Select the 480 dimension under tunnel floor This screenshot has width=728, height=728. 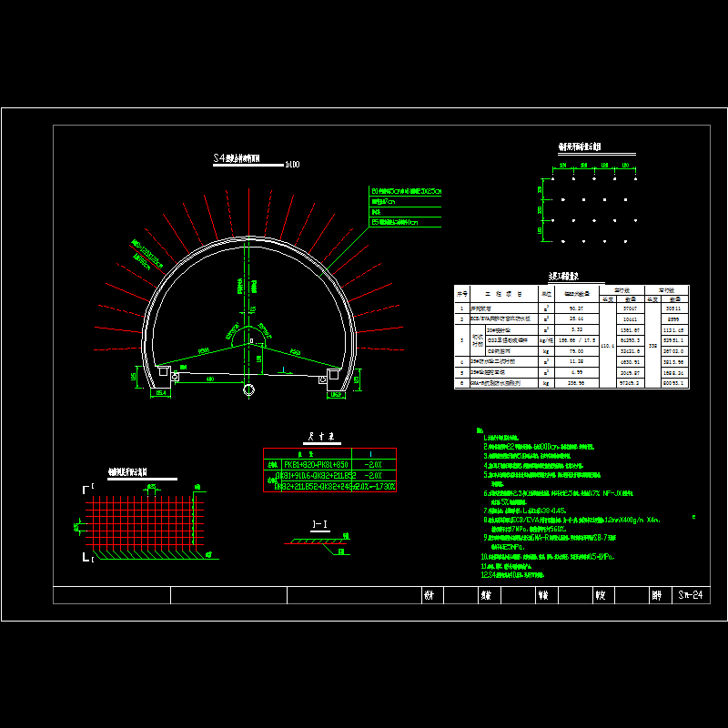[x=210, y=379]
